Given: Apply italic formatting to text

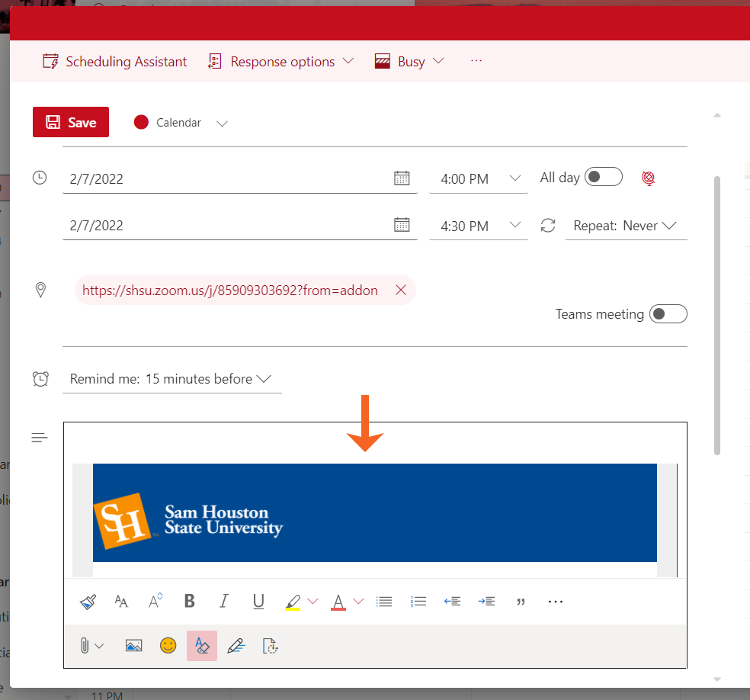Looking at the screenshot, I should [224, 602].
